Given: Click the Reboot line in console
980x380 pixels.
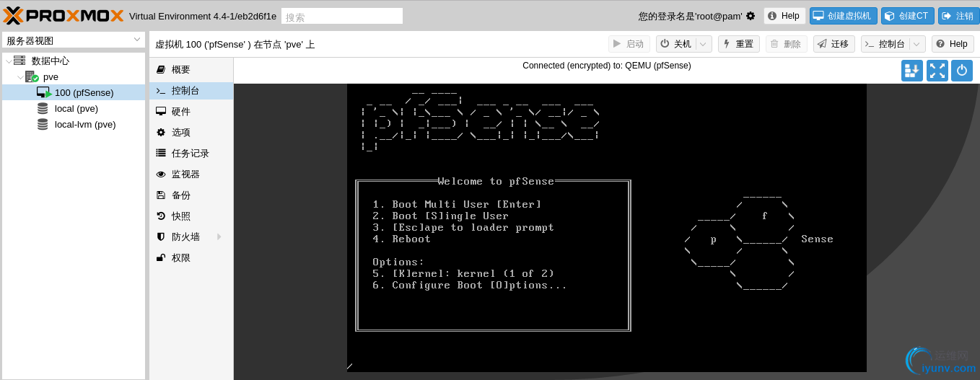Looking at the screenshot, I should (401, 239).
